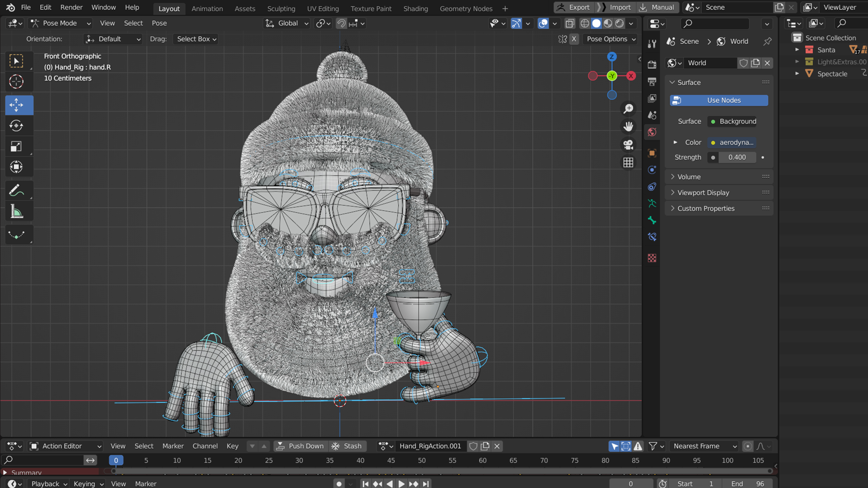Click frame 50 on the timeline ruler
The height and width of the screenshot is (488, 868).
click(x=421, y=460)
